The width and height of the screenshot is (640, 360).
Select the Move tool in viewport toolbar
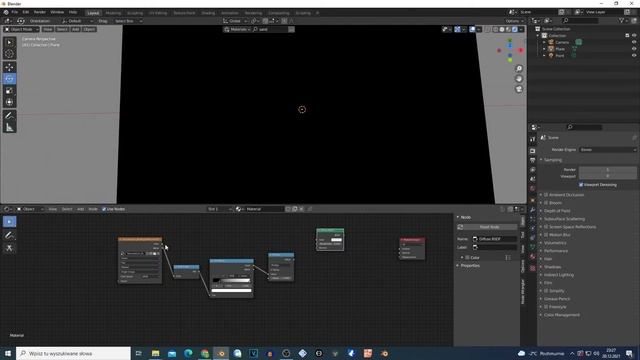(x=9, y=67)
